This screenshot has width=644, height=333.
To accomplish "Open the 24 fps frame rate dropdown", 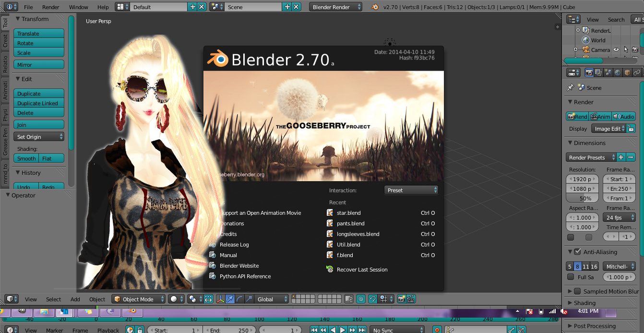I will (x=620, y=217).
